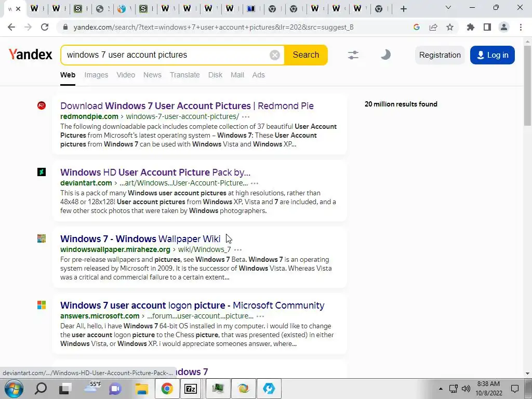532x399 pixels.
Task: Open taskbar search magnifier
Action: tap(41, 389)
